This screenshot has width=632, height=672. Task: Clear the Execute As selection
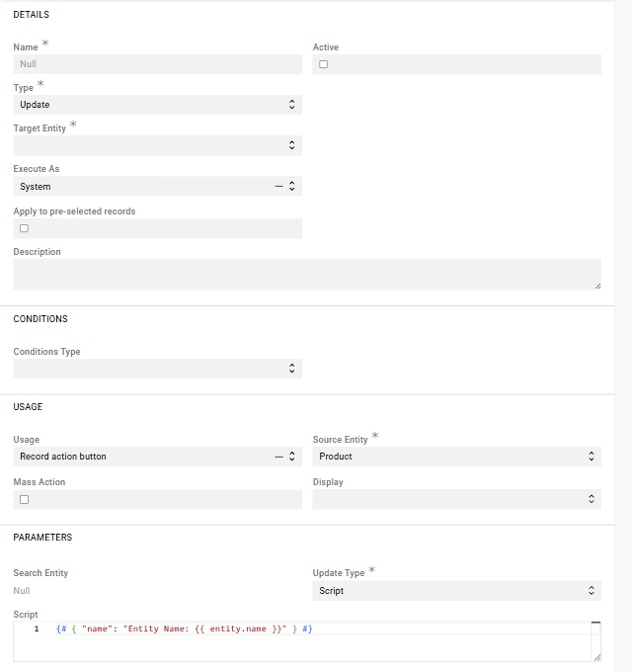coord(278,186)
